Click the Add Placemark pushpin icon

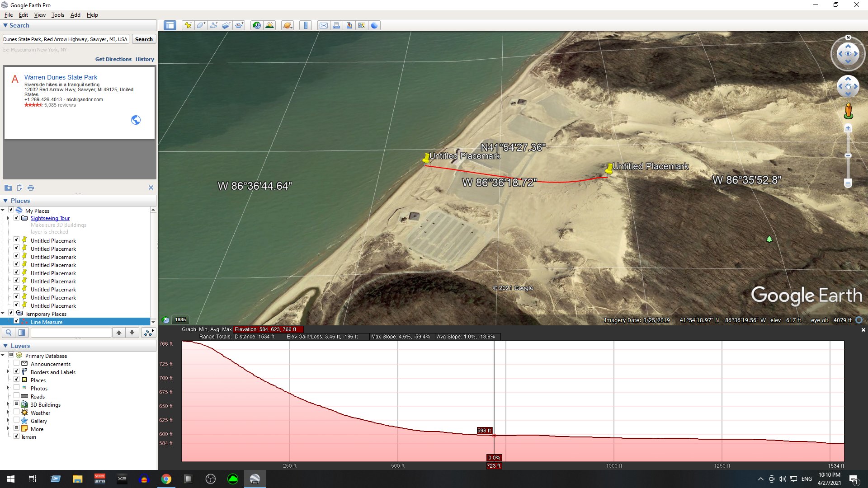click(x=188, y=25)
